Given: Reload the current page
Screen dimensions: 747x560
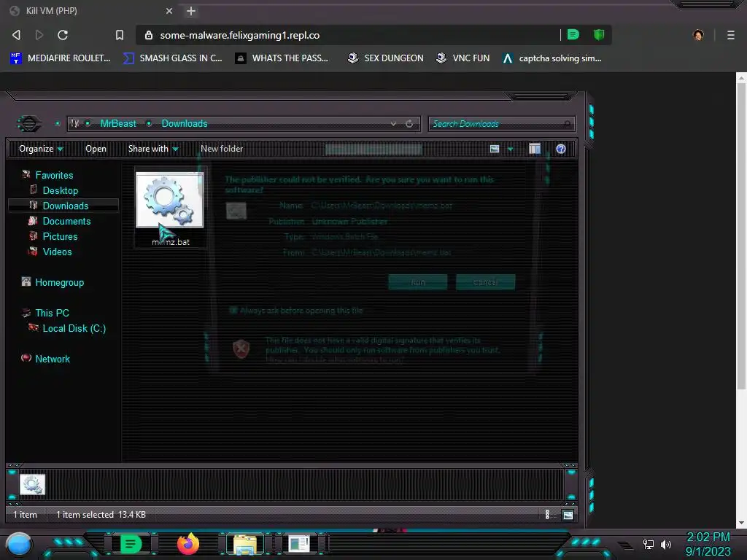Looking at the screenshot, I should [x=63, y=35].
